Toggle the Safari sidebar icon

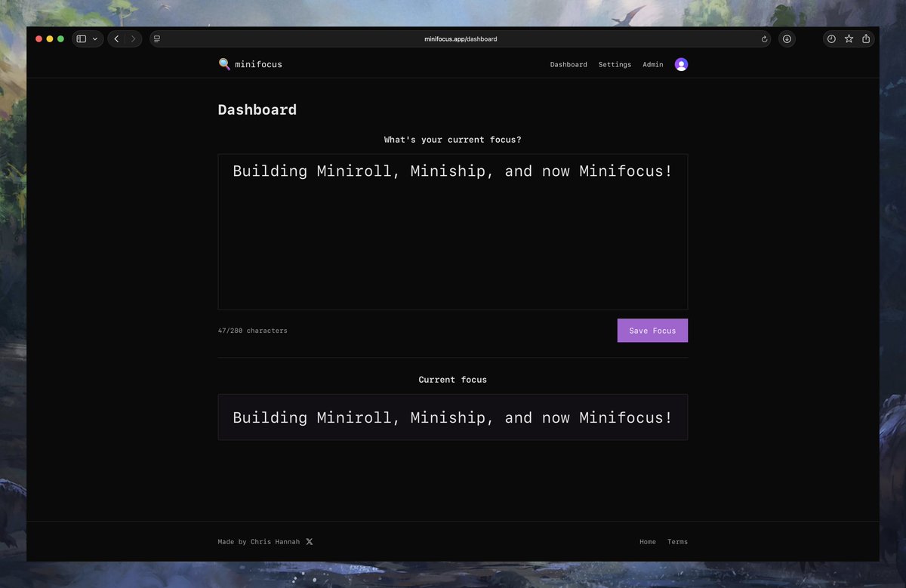pos(82,38)
